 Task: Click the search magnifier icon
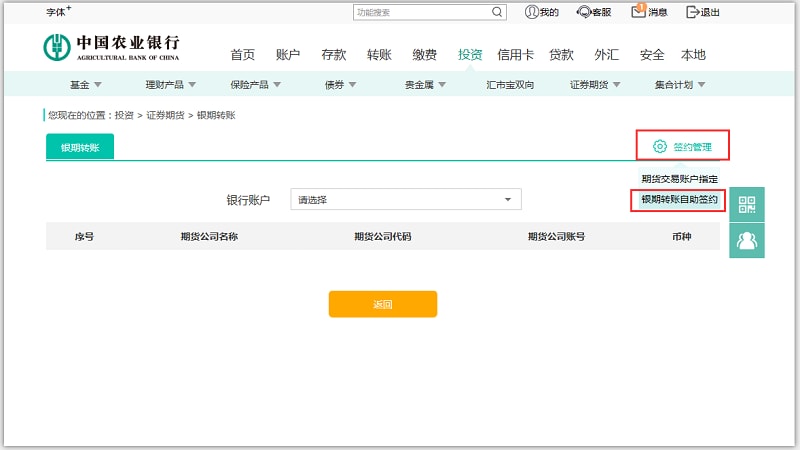point(497,12)
